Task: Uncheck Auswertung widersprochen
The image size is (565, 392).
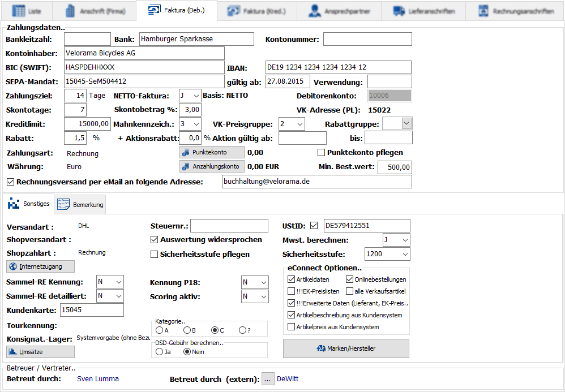Action: [x=154, y=239]
